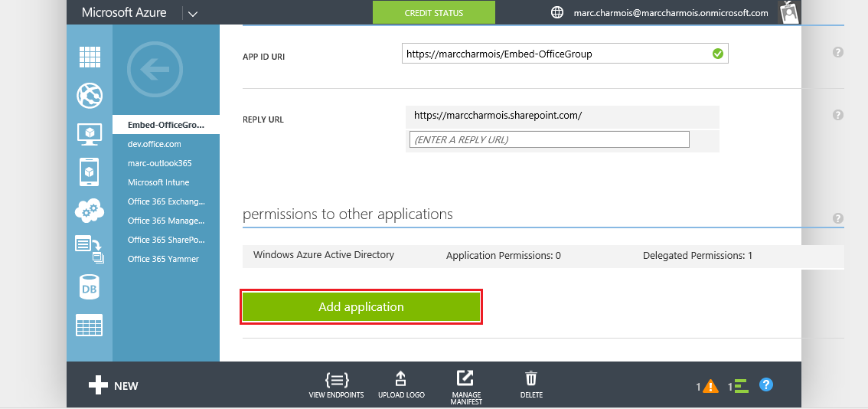
Task: Select Office 365 Manage... application
Action: (166, 221)
